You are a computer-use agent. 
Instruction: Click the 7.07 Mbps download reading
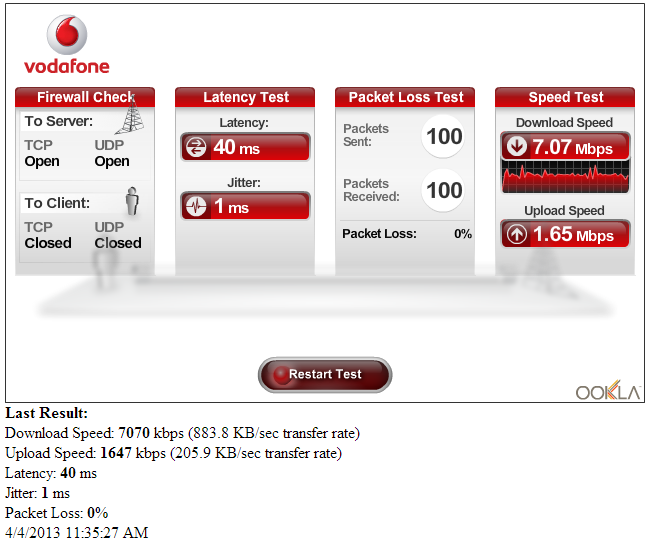574,148
